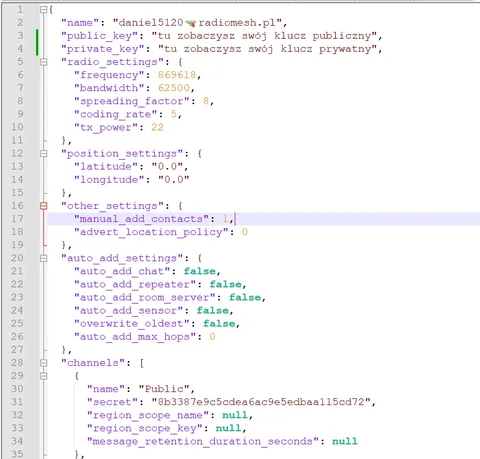
Task: Click the "overwrite_oldest" key
Action: pyautogui.click(x=132, y=324)
